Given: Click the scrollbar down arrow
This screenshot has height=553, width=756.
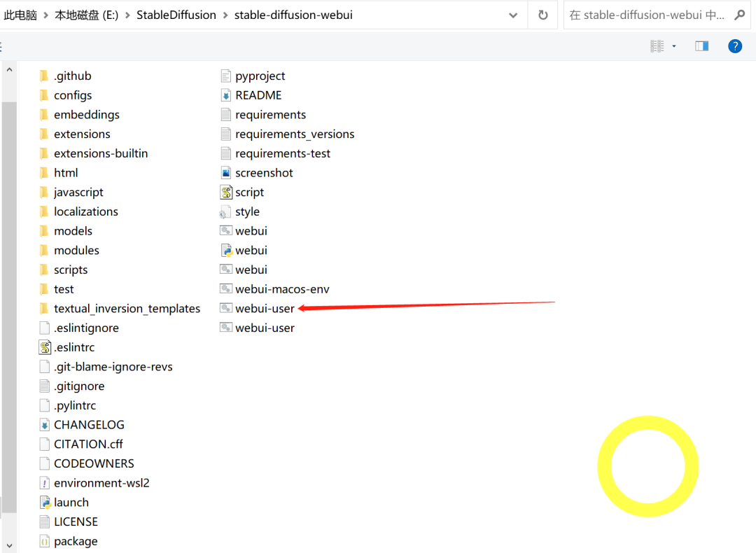Looking at the screenshot, I should coord(9,545).
